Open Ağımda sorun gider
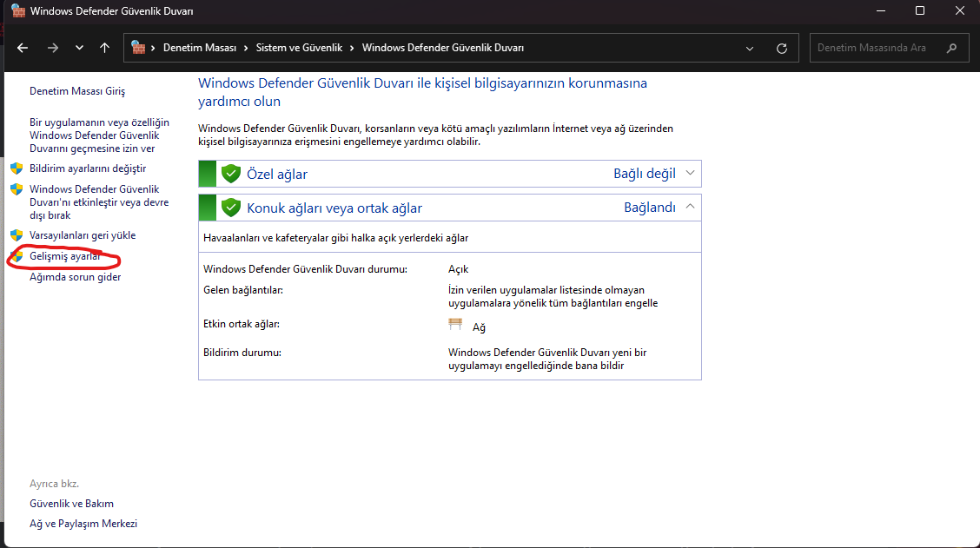 tap(75, 277)
